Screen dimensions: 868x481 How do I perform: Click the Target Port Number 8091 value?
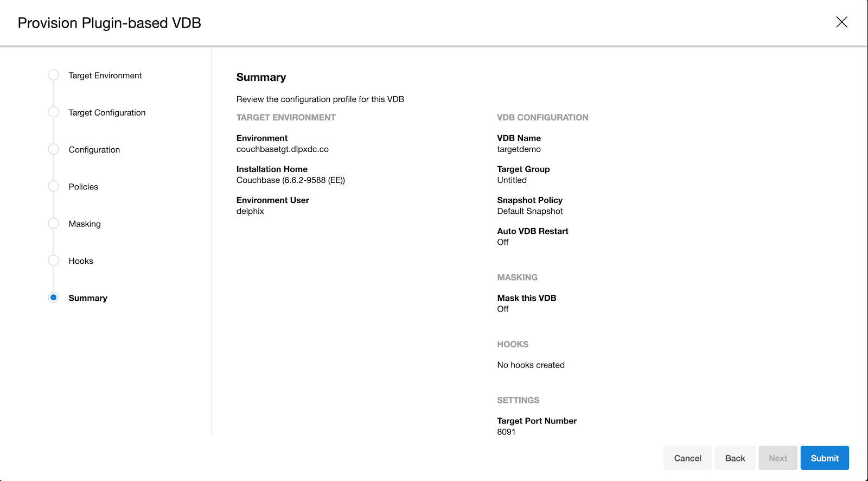pos(506,432)
